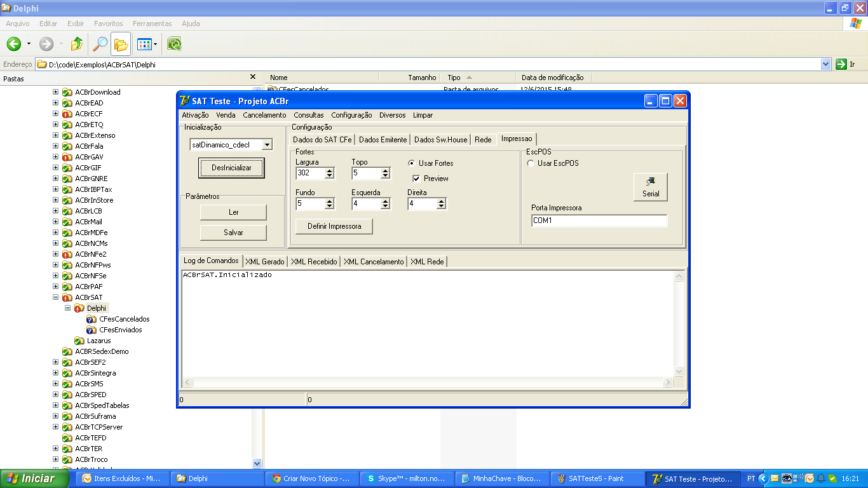Select the Usar Fortes radio button
Viewport: 868px width, 488px height.
(412, 163)
